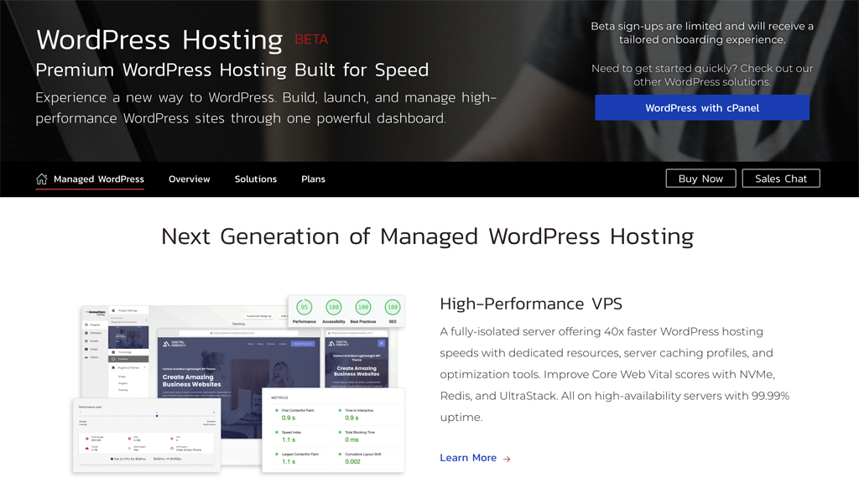This screenshot has height=504, width=859.
Task: Click the Digital Agency logo in the desktop preview
Action: click(x=174, y=344)
